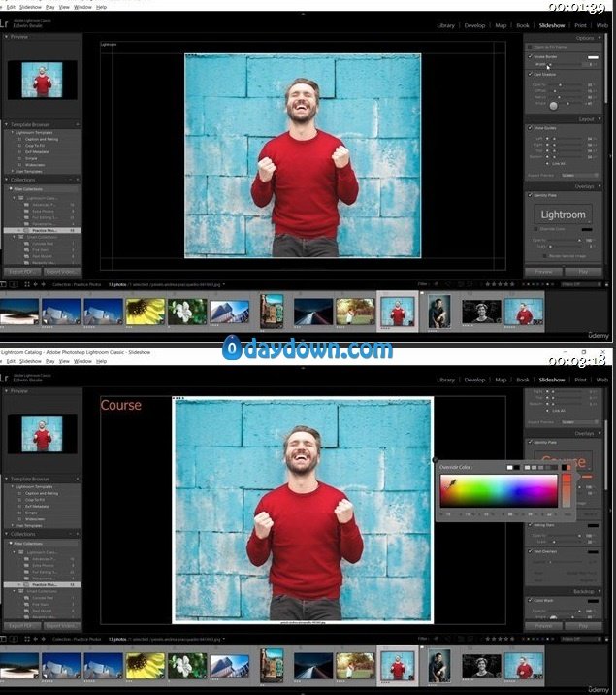616x695 pixels.
Task: Toggle Link All in the upper window's Layout panel
Action: [548, 163]
